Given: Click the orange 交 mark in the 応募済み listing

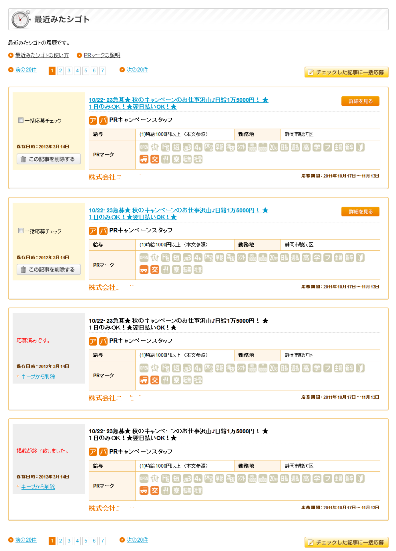Looking at the screenshot, I should [x=155, y=380].
